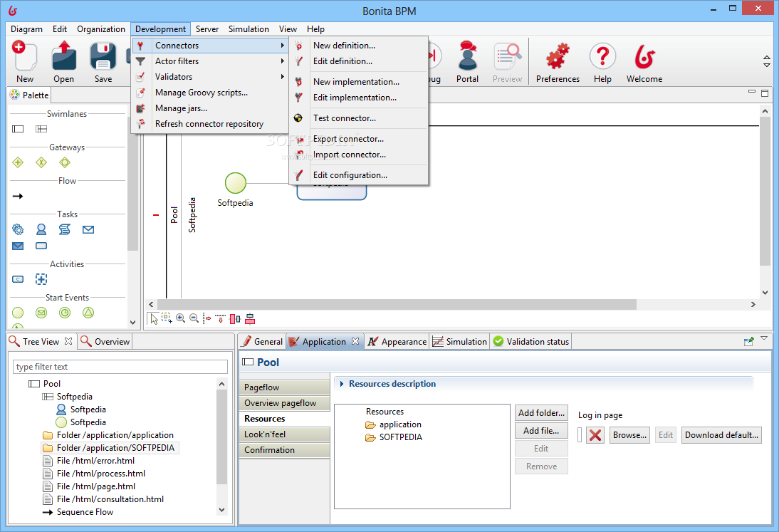779x532 pixels.
Task: Click the red X delete login page icon
Action: (595, 435)
